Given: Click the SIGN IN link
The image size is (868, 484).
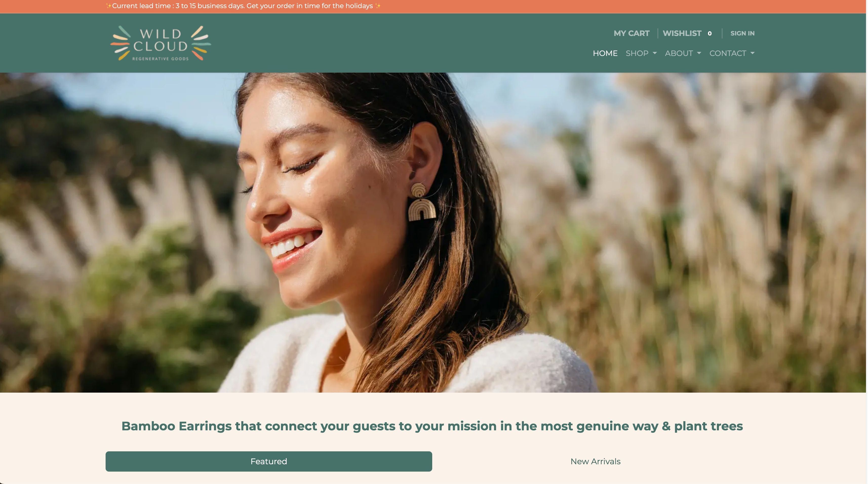Looking at the screenshot, I should coord(743,33).
